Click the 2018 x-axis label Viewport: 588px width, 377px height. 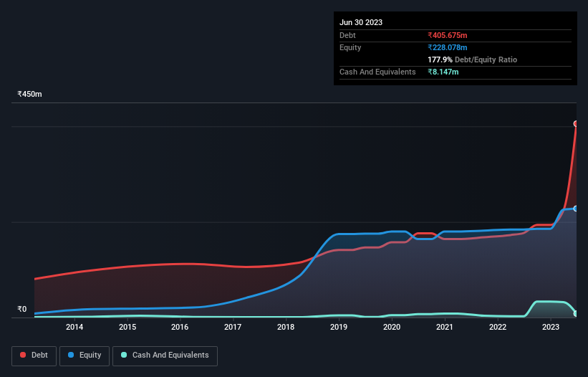pos(286,327)
